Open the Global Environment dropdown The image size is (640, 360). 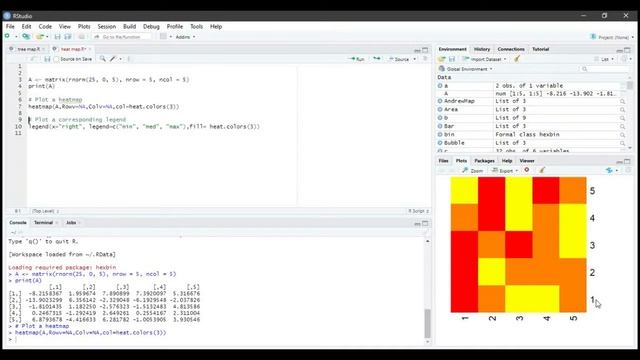(x=466, y=69)
